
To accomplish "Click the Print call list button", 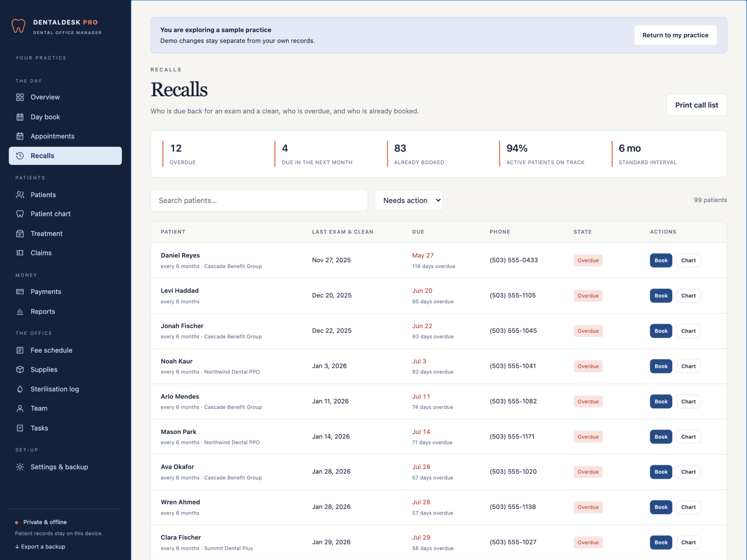I will pos(697,105).
